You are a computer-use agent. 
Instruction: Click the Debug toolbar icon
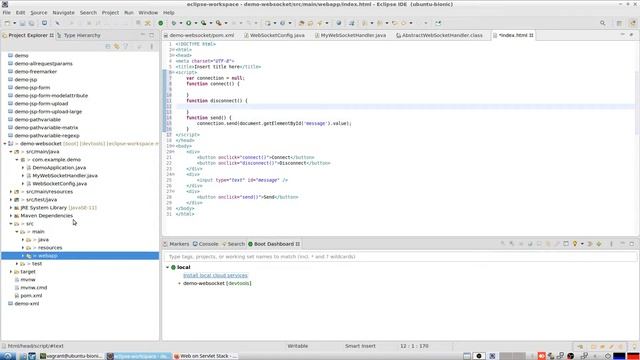[x=174, y=23]
